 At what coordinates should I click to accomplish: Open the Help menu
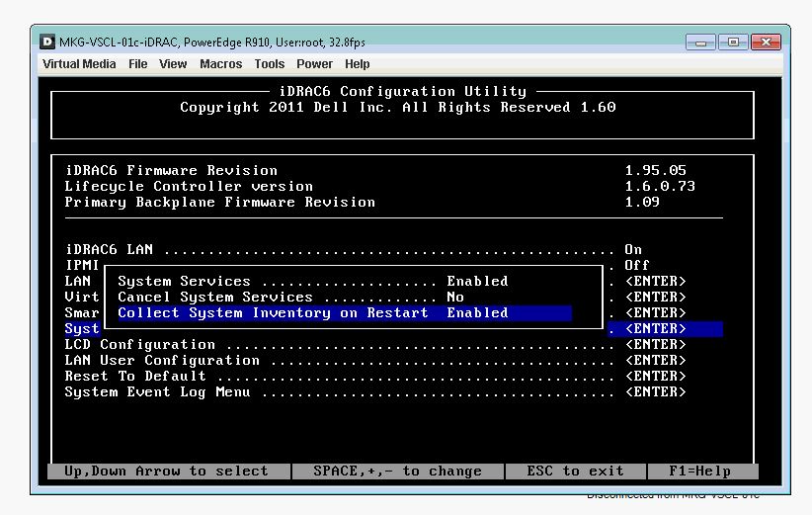358,63
